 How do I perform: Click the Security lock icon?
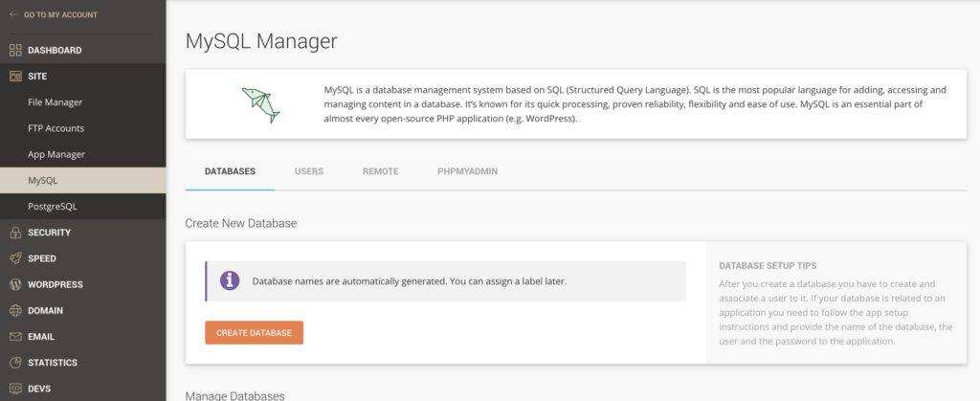click(x=14, y=232)
